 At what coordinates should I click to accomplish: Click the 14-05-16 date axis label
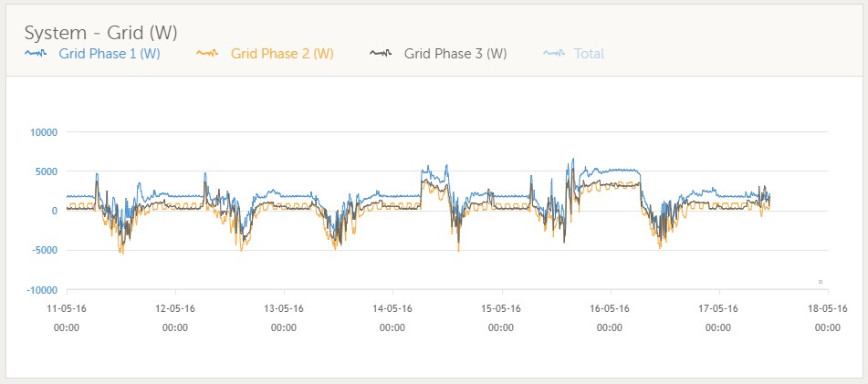click(392, 308)
